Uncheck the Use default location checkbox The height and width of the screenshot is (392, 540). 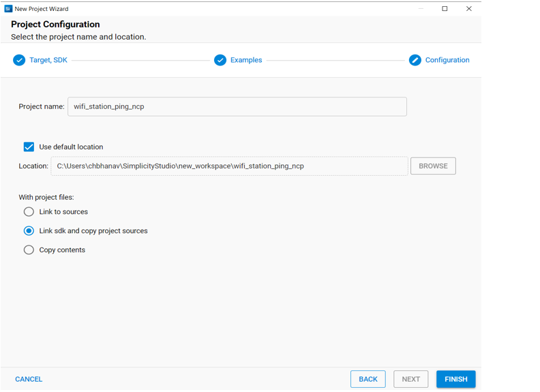point(29,147)
